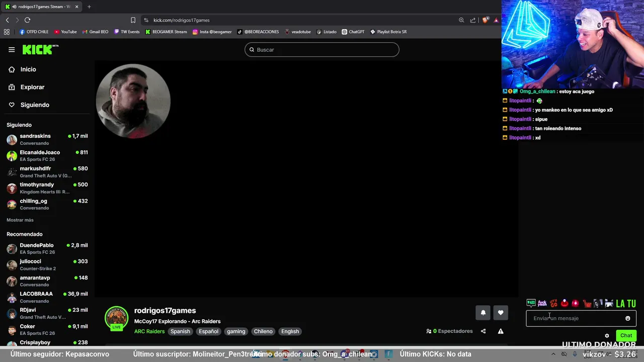Click the report warning triangle icon
This screenshot has height=362, width=644.
(501, 331)
